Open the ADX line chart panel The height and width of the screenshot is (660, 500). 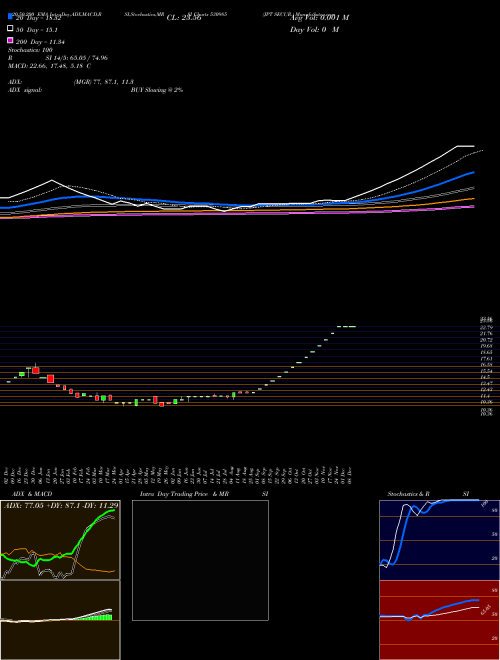[x=60, y=540]
